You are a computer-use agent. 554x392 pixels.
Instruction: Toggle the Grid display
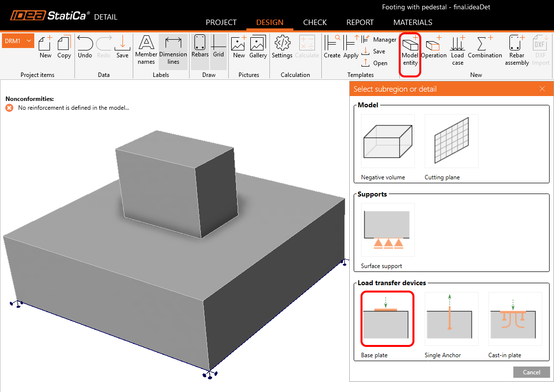point(218,48)
